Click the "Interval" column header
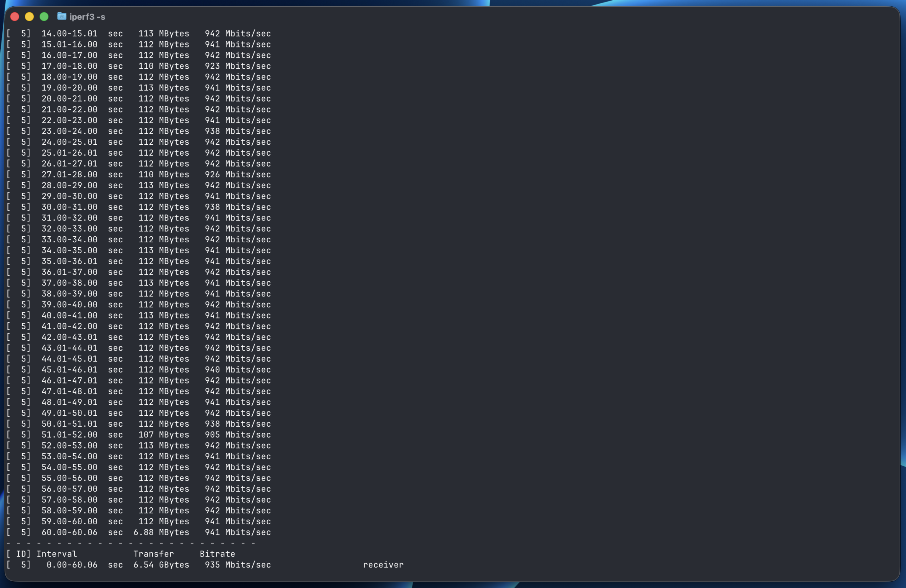Image resolution: width=906 pixels, height=588 pixels. point(57,554)
